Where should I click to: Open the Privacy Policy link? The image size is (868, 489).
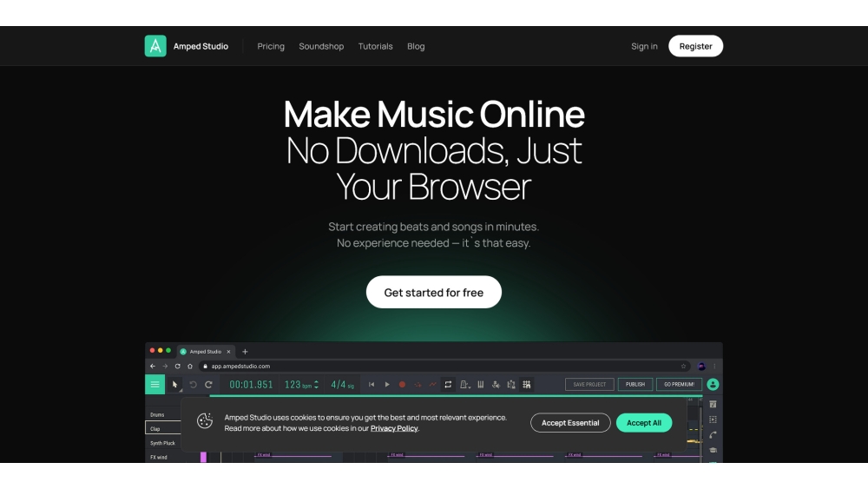(394, 428)
